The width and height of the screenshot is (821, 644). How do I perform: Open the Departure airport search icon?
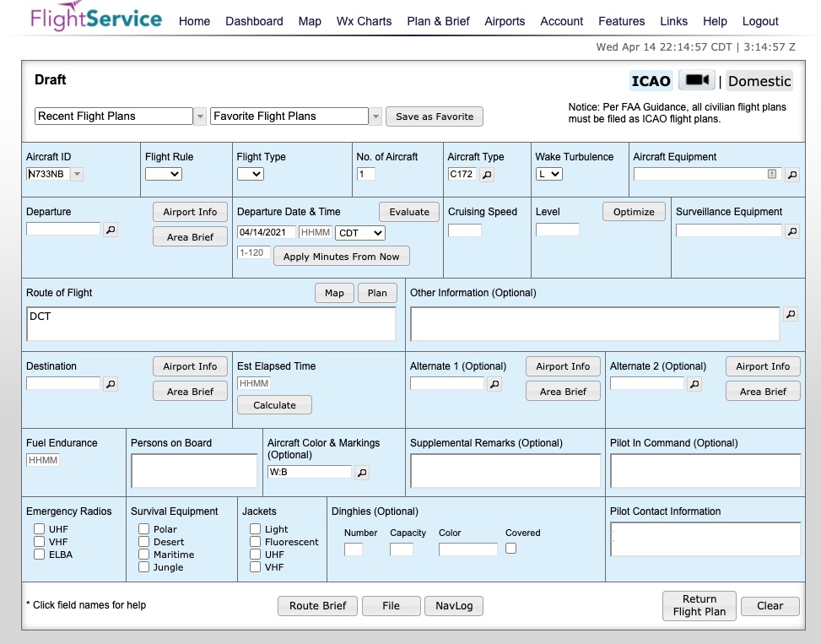(x=111, y=230)
